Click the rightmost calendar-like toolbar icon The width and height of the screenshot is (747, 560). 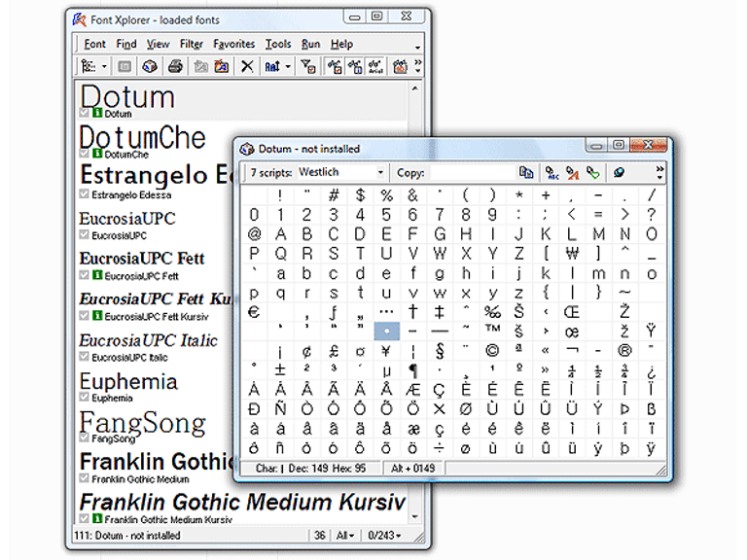pyautogui.click(x=400, y=66)
